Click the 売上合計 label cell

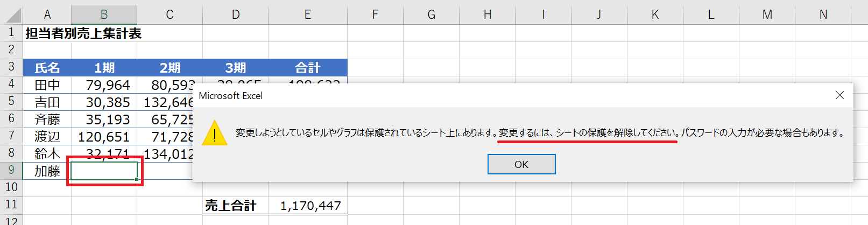click(231, 206)
